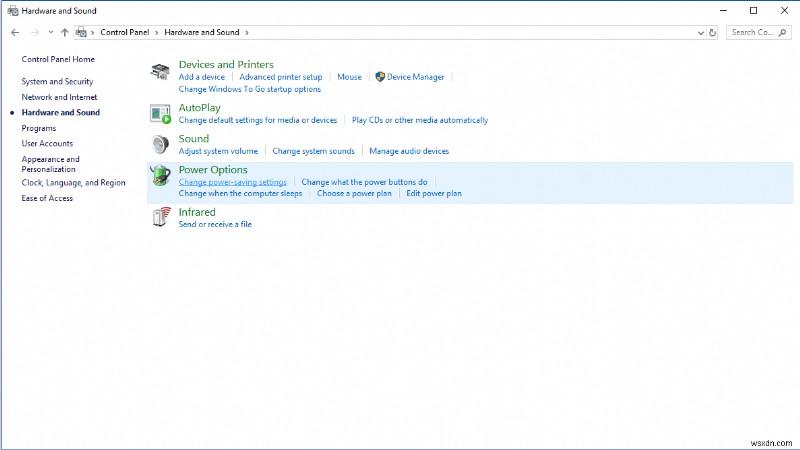Open the AutoPlay heading

pyautogui.click(x=199, y=108)
